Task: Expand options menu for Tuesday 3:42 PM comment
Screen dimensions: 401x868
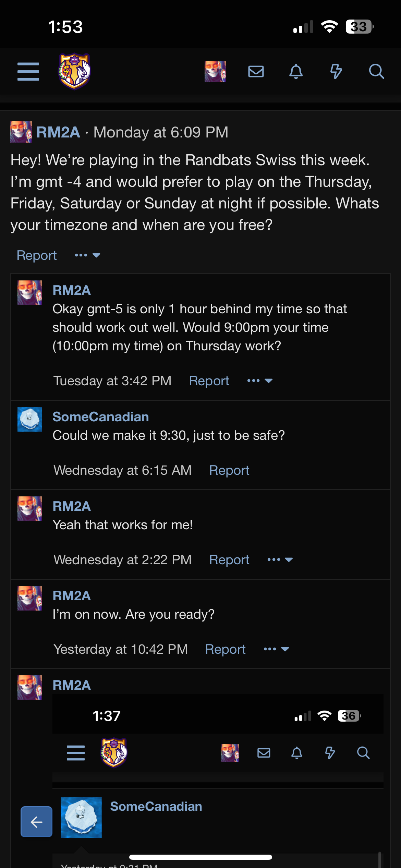Action: coord(260,381)
